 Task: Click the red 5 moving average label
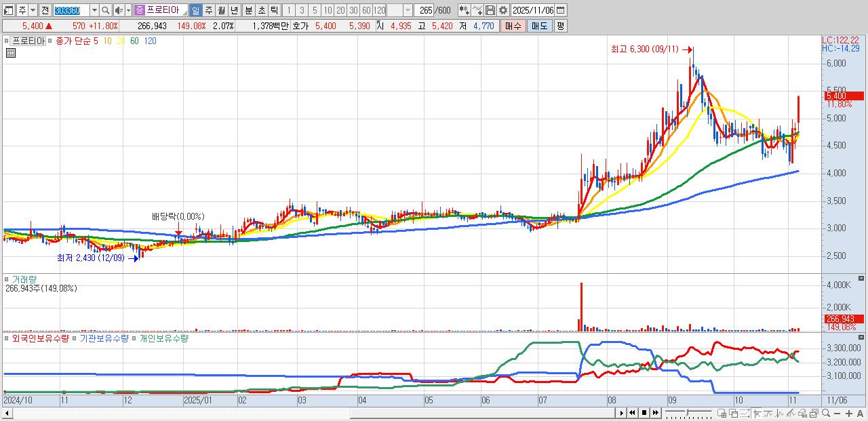(x=96, y=41)
